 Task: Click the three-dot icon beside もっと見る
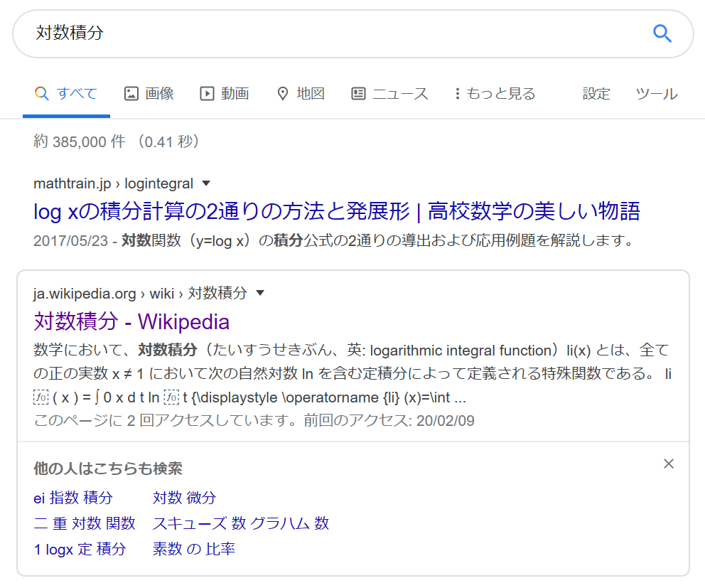458,93
